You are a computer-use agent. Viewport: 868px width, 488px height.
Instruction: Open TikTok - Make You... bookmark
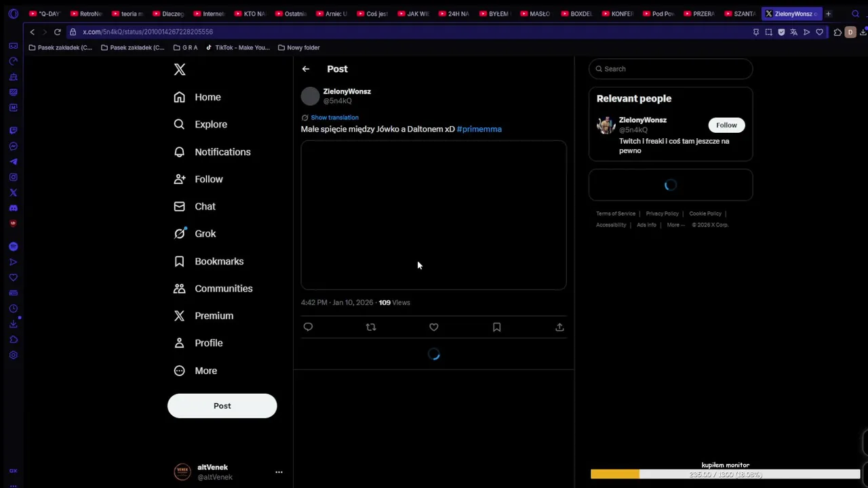point(237,47)
